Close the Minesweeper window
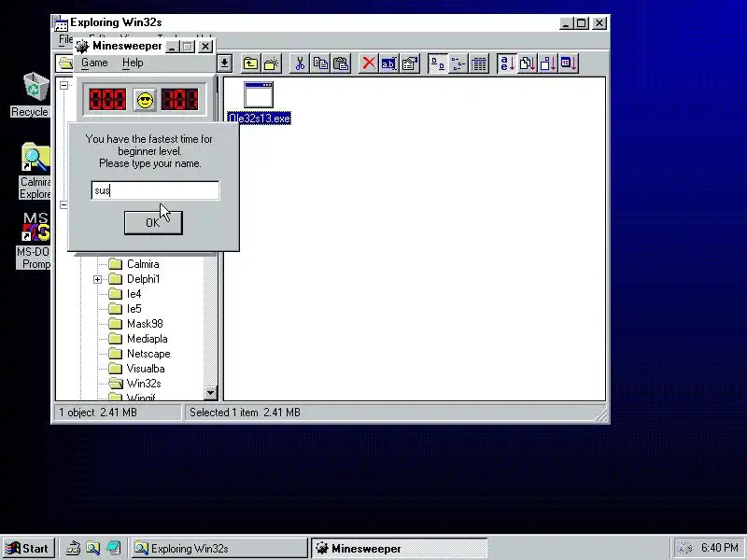This screenshot has width=747, height=560. coord(205,46)
